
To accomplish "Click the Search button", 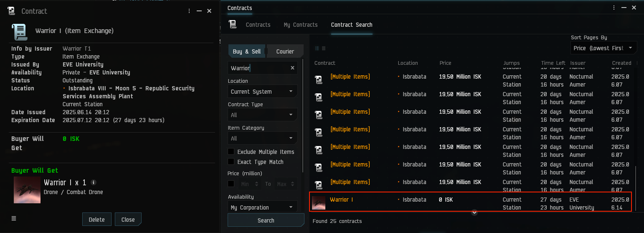I will [x=266, y=220].
